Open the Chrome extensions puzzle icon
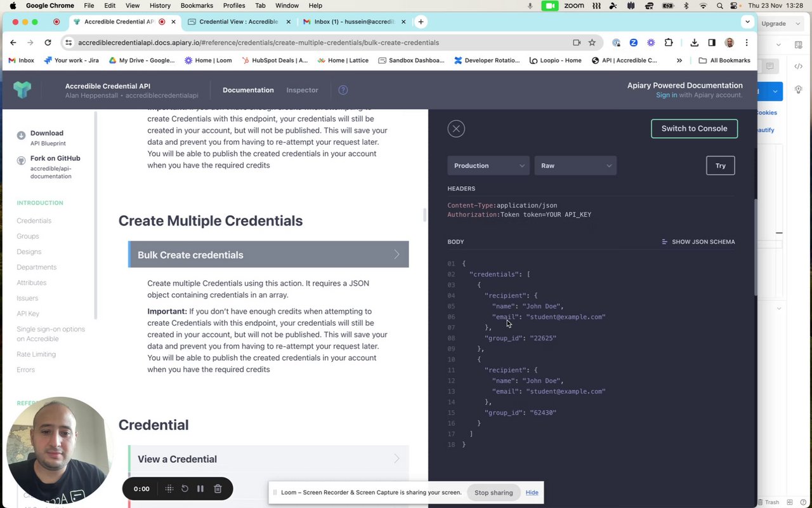Viewport: 812px width, 508px height. [669, 43]
